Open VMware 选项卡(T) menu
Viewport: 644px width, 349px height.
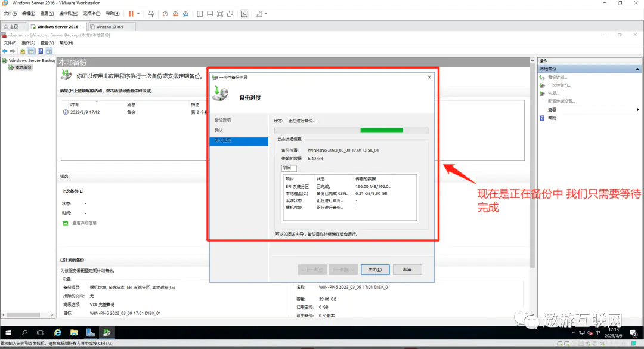(92, 14)
